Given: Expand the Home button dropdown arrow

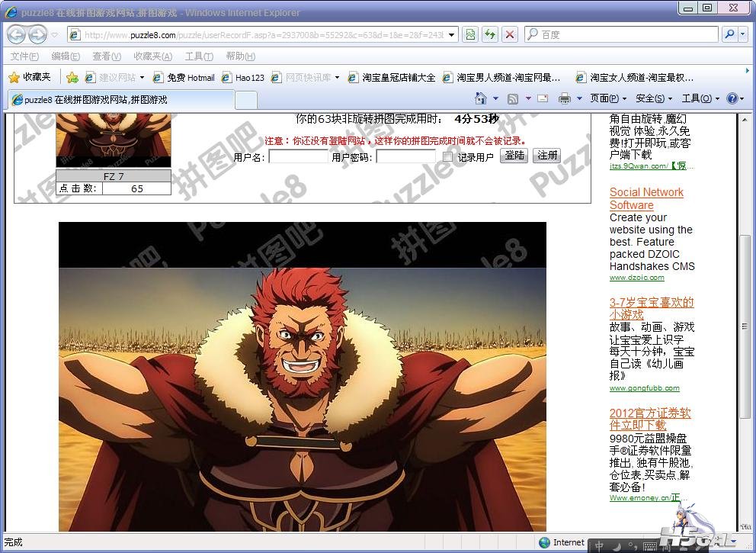Looking at the screenshot, I should point(495,98).
